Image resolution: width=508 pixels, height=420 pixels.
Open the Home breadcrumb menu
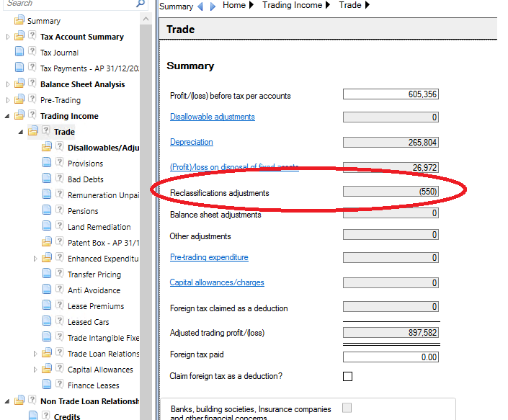[x=251, y=5]
